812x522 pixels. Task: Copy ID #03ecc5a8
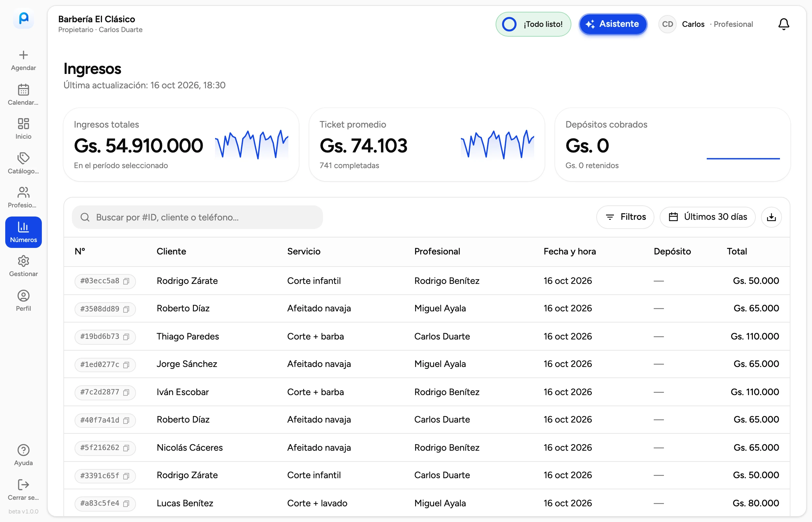(126, 281)
